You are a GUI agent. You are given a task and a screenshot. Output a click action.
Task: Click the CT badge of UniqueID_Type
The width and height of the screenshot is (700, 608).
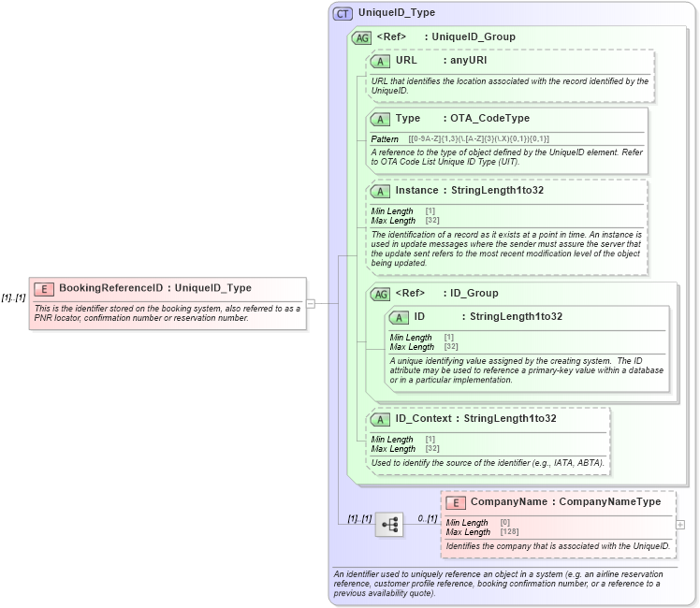click(x=343, y=14)
